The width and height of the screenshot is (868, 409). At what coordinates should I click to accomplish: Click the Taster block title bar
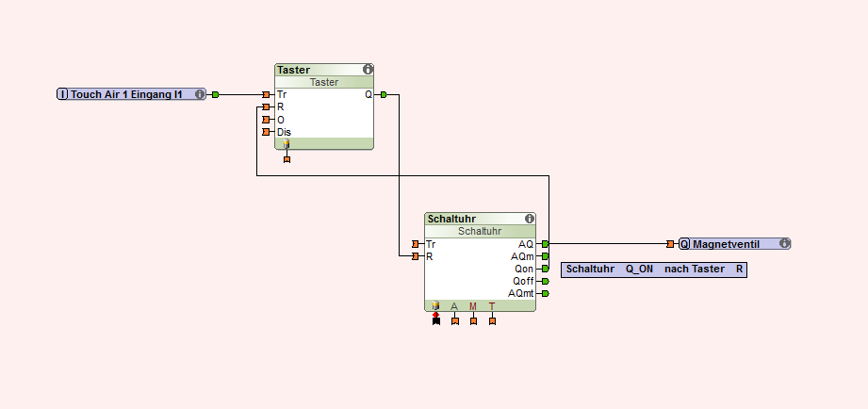324,70
